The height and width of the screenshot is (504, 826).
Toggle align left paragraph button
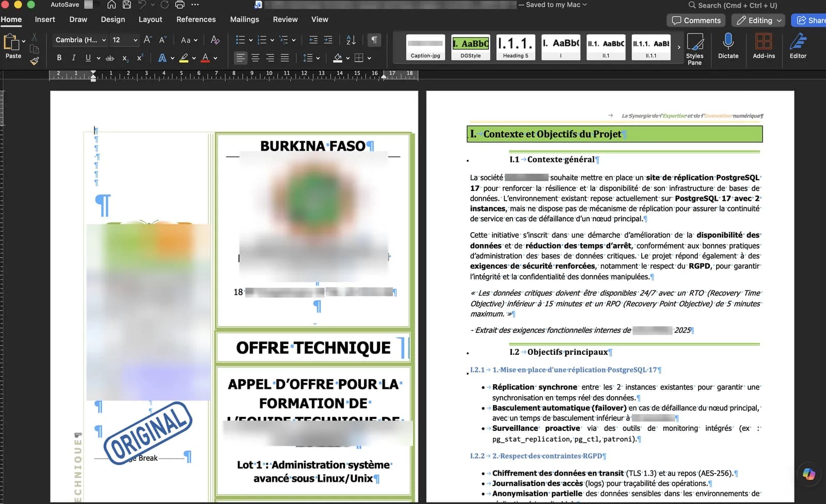click(240, 58)
